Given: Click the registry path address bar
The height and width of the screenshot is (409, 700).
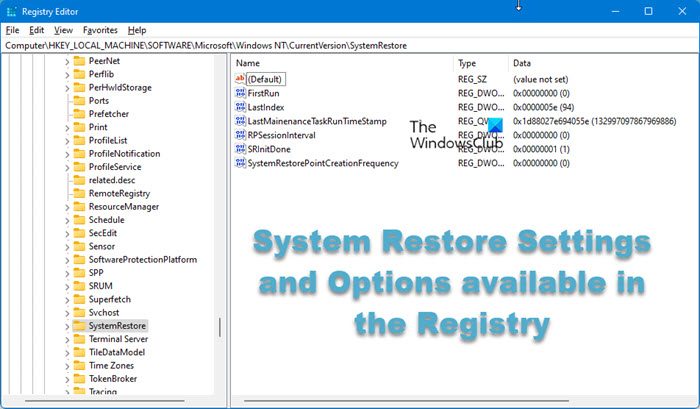Looking at the screenshot, I should (350, 46).
